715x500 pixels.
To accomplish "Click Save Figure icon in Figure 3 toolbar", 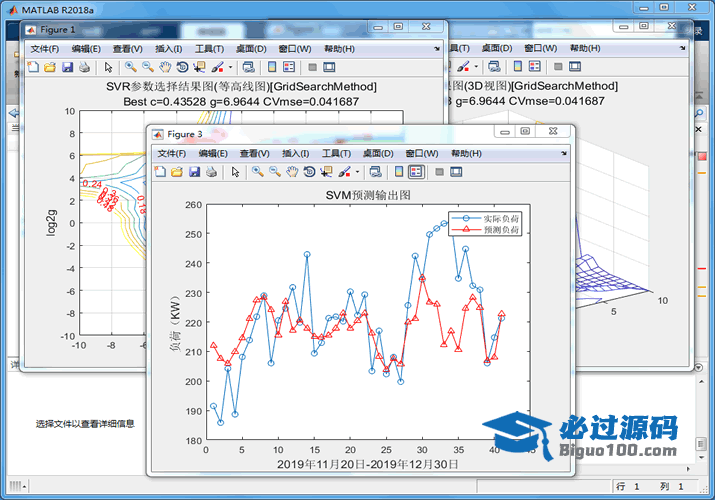I will click(x=194, y=172).
